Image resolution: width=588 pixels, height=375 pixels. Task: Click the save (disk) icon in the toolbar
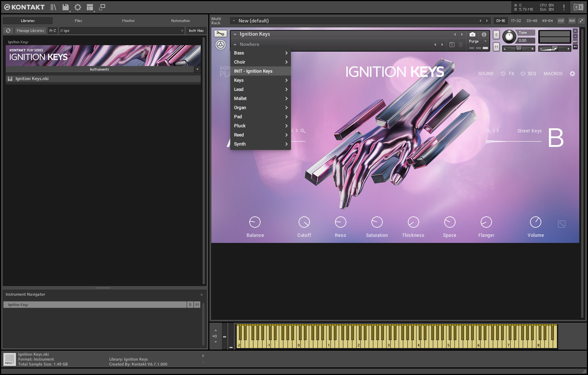[x=65, y=7]
